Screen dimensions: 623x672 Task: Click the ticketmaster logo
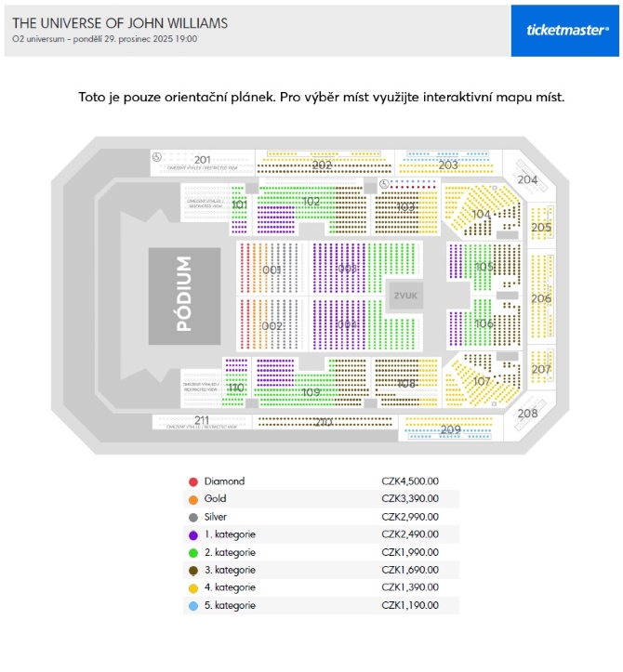click(567, 30)
